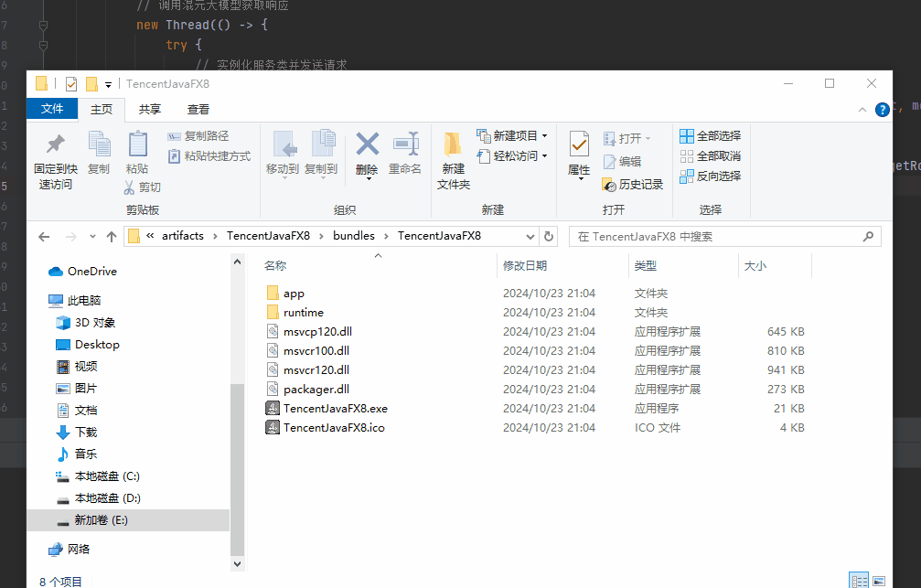The height and width of the screenshot is (588, 921).
Task: Switch to the 查看 ribbon tab
Action: [x=198, y=109]
